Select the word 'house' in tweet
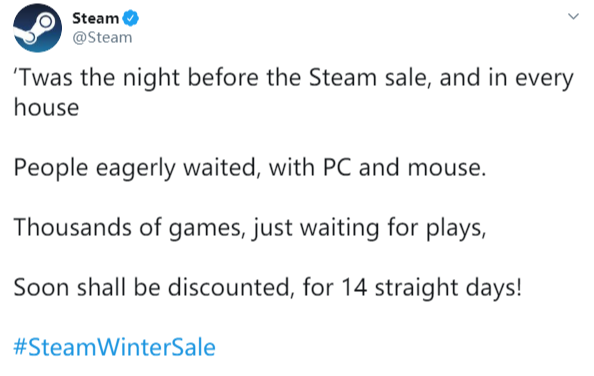Screen dimensions: 594x376 point(46,108)
